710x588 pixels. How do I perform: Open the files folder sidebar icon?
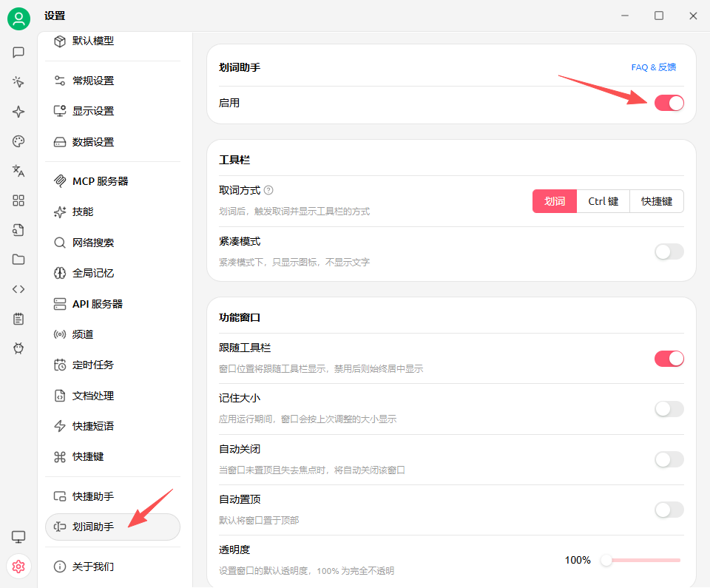pyautogui.click(x=18, y=260)
